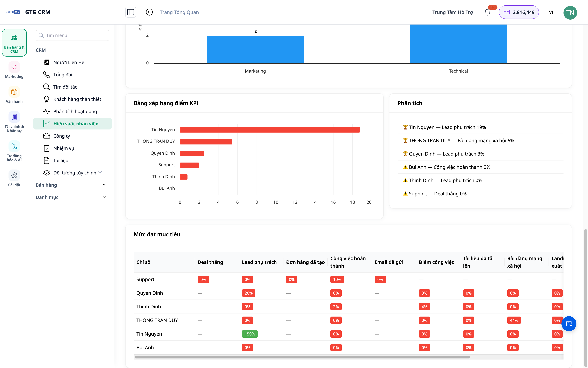This screenshot has height=368, width=588.
Task: Click Đối tượng tùy chỉnh layers icon
Action: click(46, 173)
